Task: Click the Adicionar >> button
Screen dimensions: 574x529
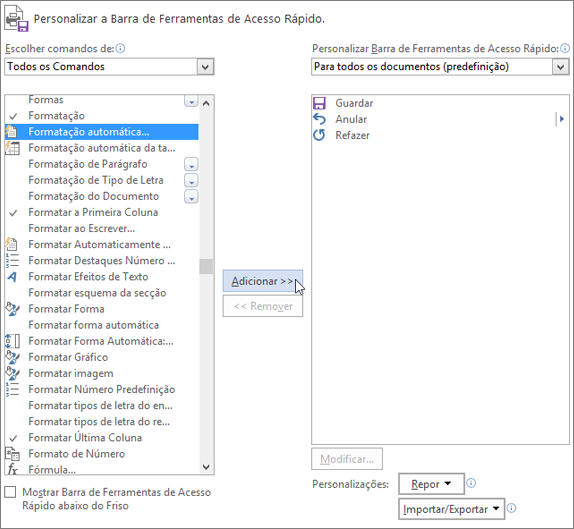Action: [262, 281]
